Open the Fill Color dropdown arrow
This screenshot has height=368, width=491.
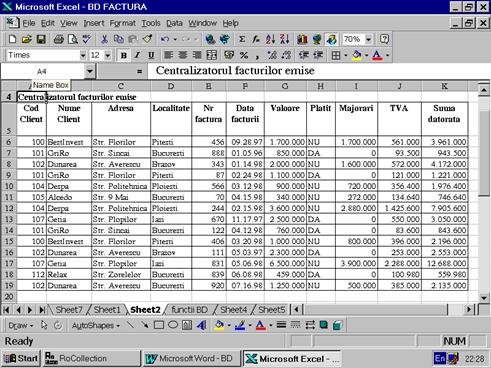(x=366, y=55)
